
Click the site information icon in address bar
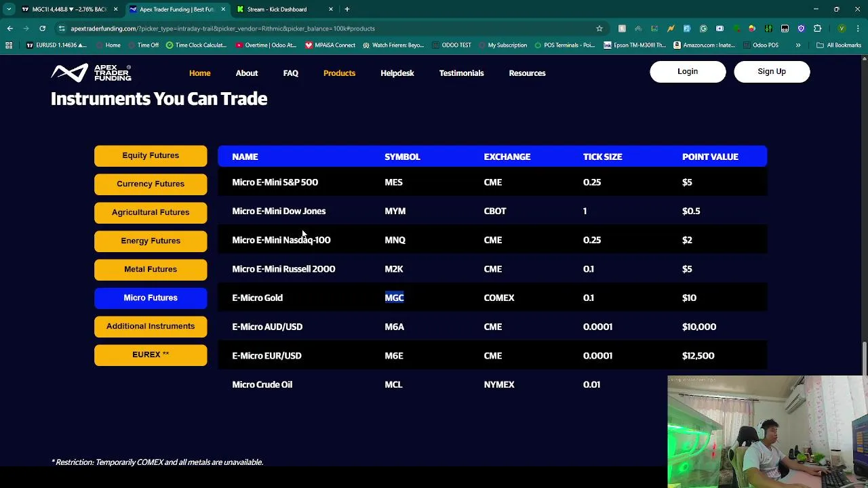(x=62, y=28)
